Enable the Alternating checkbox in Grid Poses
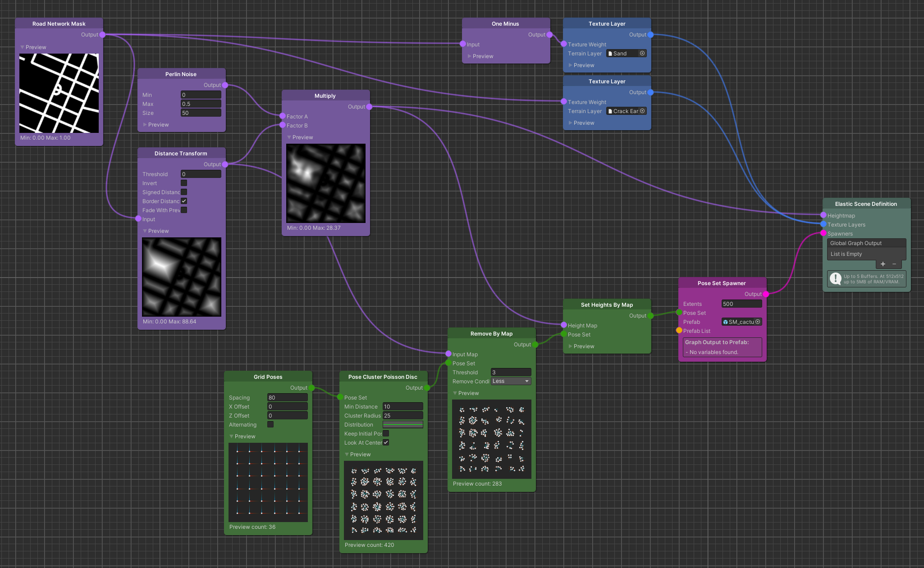This screenshot has height=568, width=924. pos(270,424)
